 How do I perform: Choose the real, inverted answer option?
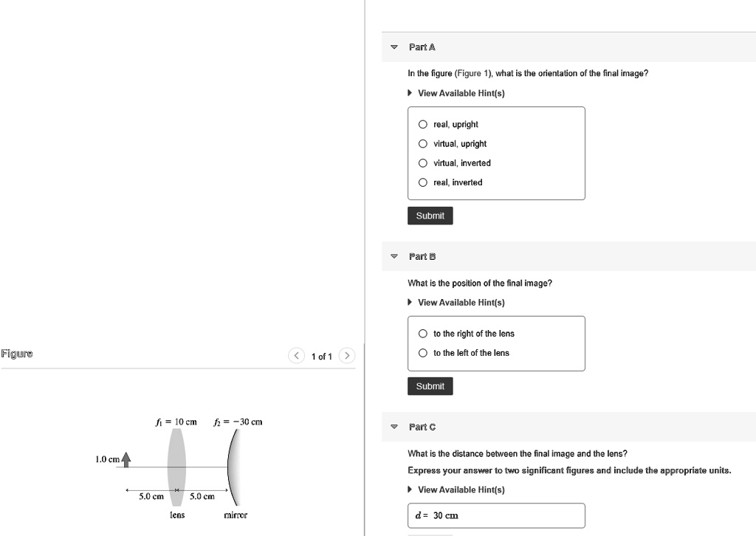[x=422, y=182]
